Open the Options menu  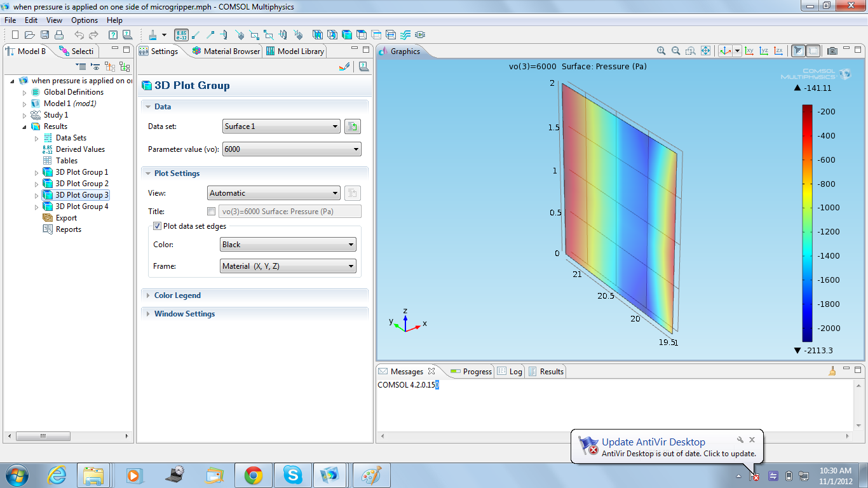click(x=84, y=20)
